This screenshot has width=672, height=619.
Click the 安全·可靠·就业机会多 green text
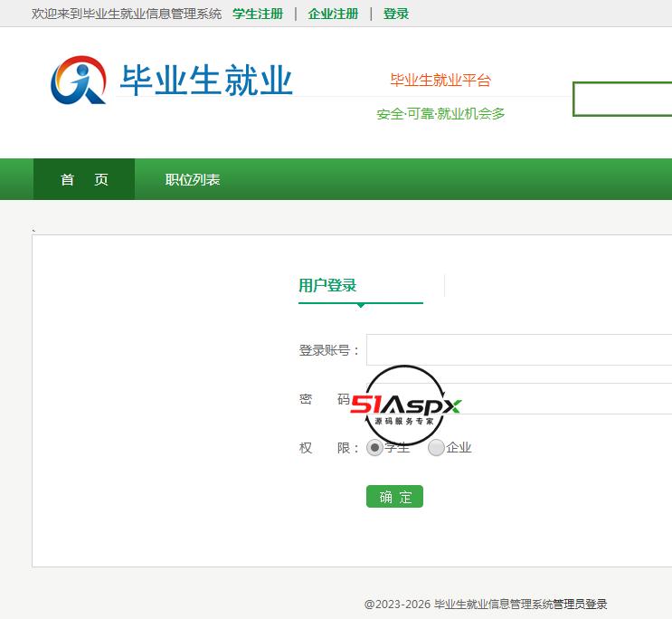(440, 114)
